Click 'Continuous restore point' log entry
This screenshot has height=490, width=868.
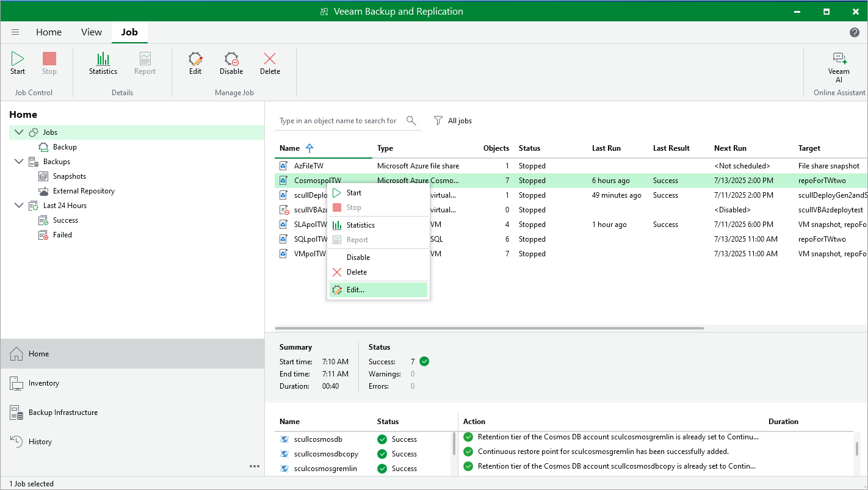603,451
